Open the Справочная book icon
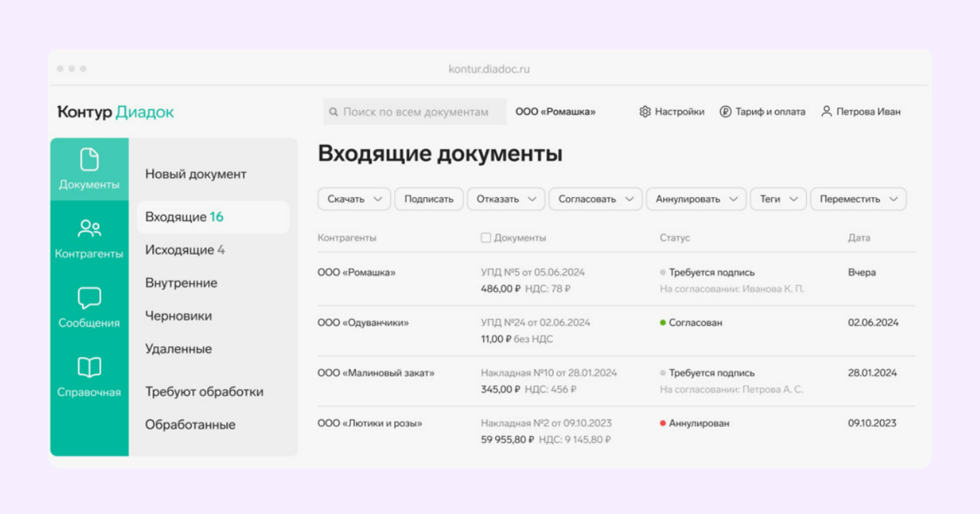980x514 pixels. point(89,367)
